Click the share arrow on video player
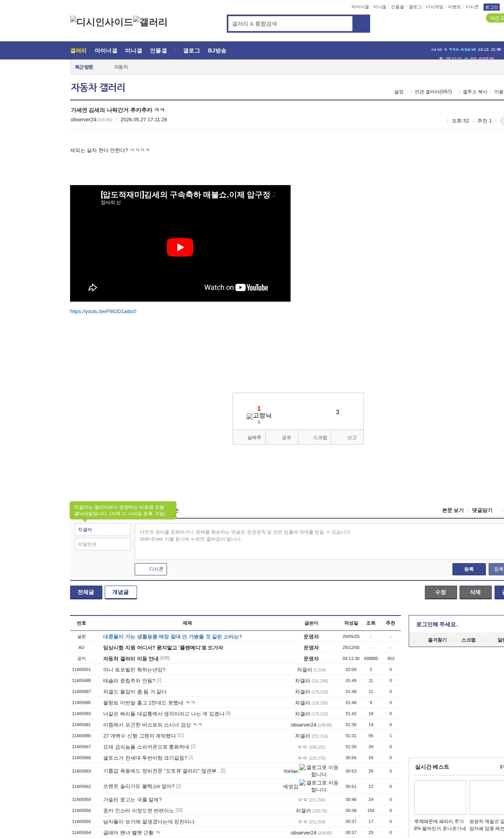 (93, 287)
